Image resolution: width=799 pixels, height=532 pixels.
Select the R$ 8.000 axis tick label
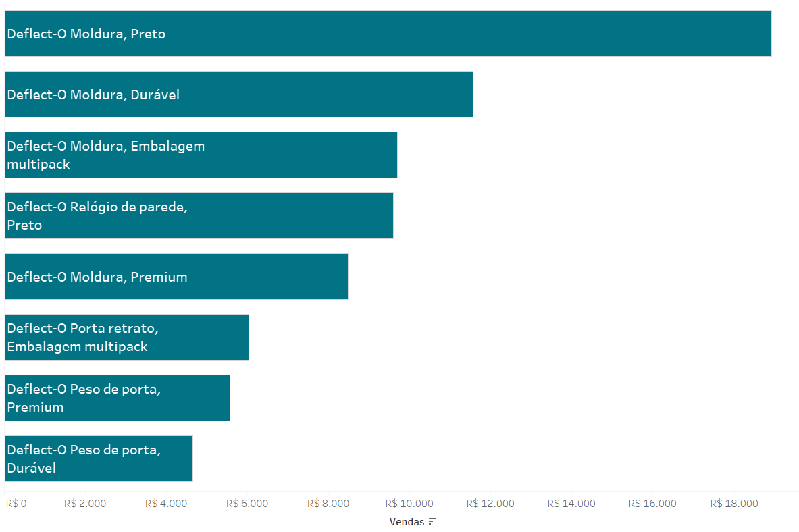pyautogui.click(x=328, y=504)
